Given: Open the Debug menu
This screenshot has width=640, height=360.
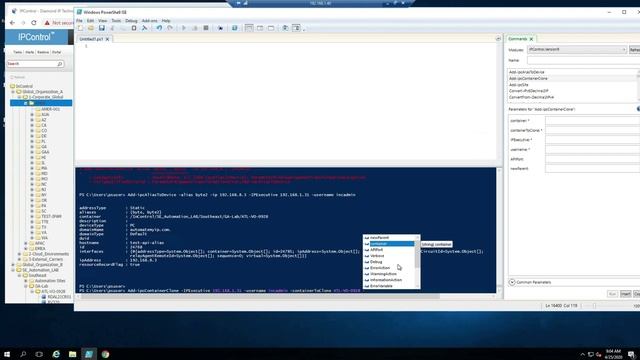Looking at the screenshot, I should point(131,20).
